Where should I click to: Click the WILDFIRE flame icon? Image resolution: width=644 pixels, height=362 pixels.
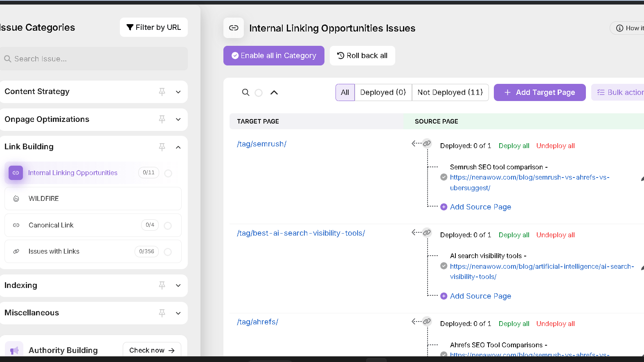[x=16, y=199]
